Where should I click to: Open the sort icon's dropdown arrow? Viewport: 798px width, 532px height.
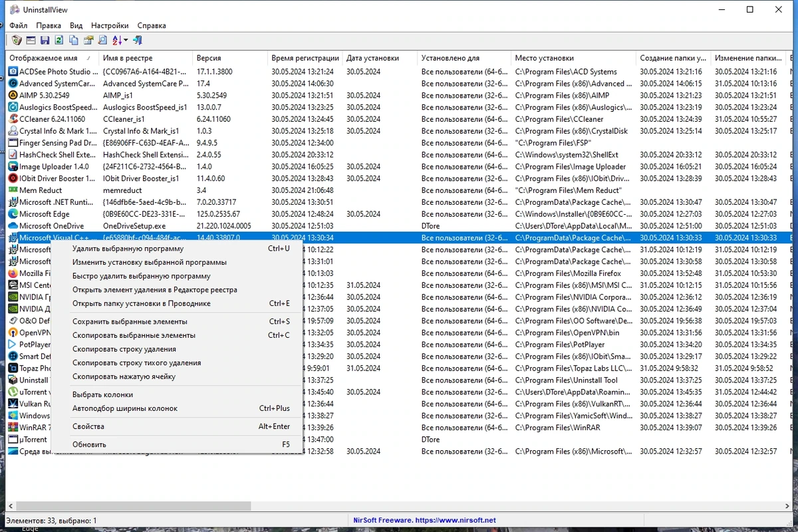pos(125,41)
